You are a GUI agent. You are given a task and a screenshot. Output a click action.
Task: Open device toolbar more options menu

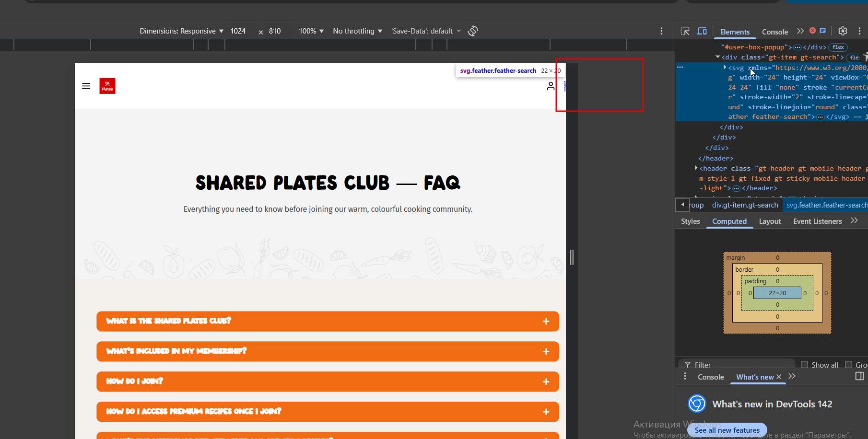(x=662, y=31)
